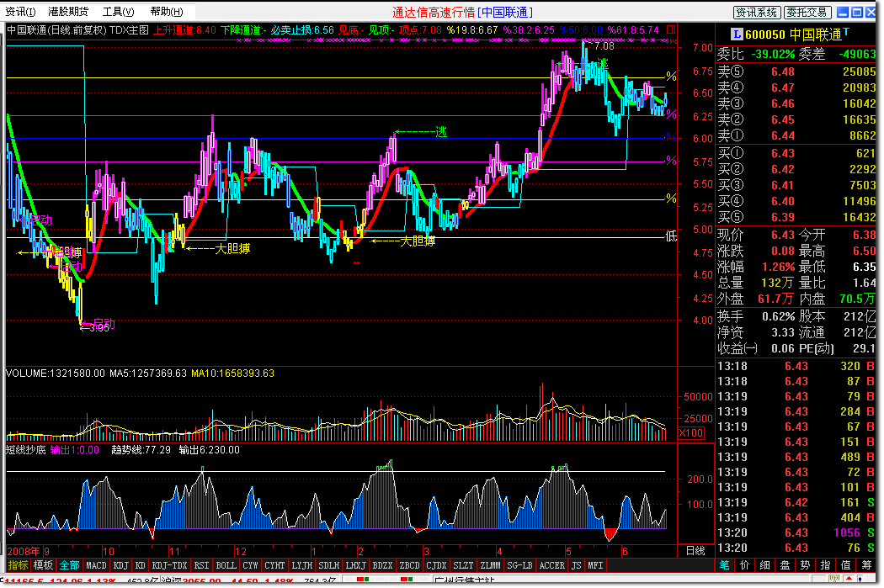
Task: Click the 换手 0.62% value
Action: click(x=779, y=316)
